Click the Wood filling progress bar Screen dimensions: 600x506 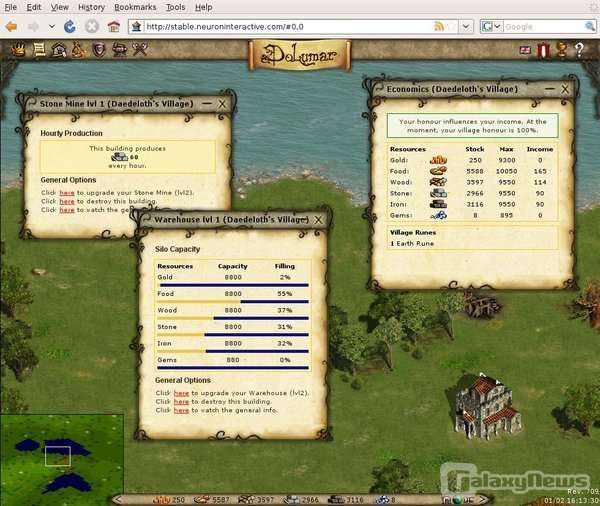[x=233, y=318]
